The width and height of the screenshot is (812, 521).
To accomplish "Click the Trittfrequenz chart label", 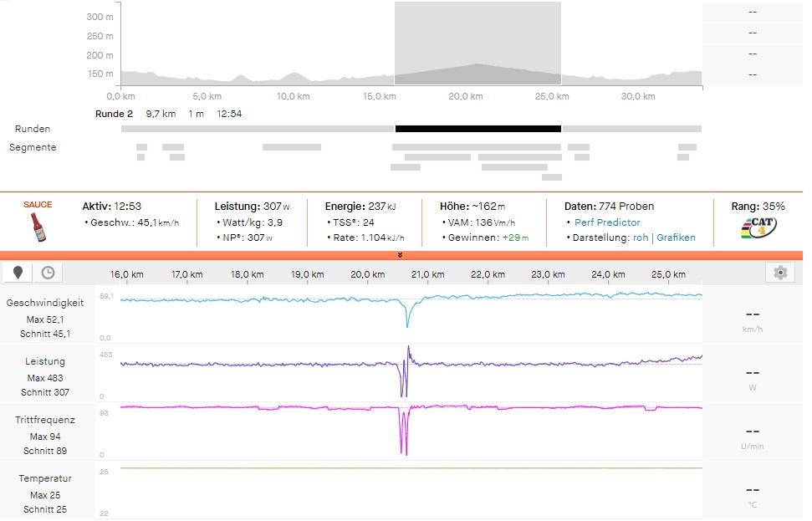I will click(45, 420).
